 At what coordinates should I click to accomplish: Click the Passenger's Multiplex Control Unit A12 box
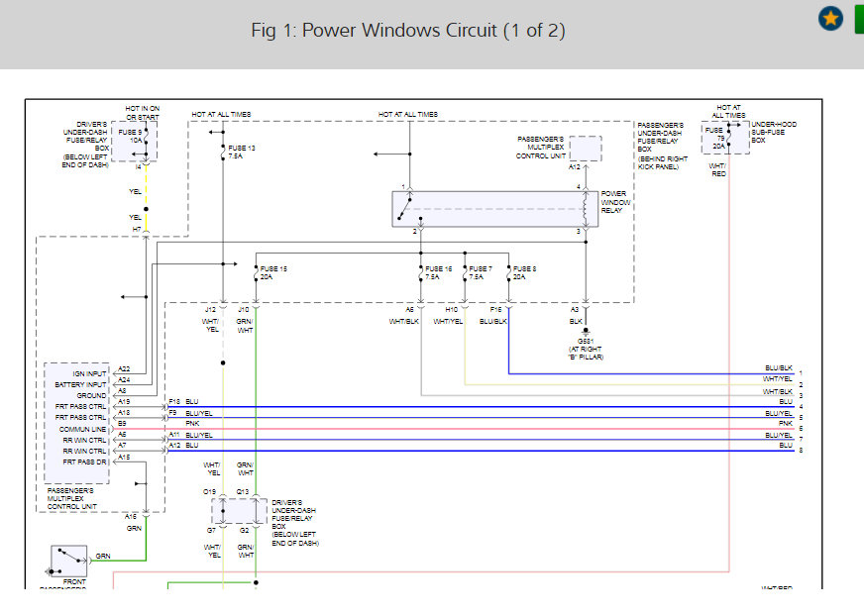point(585,149)
